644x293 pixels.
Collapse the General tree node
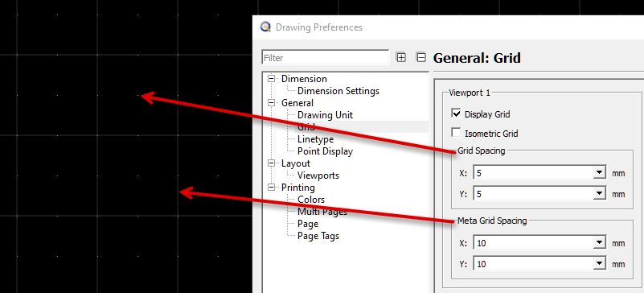(271, 103)
